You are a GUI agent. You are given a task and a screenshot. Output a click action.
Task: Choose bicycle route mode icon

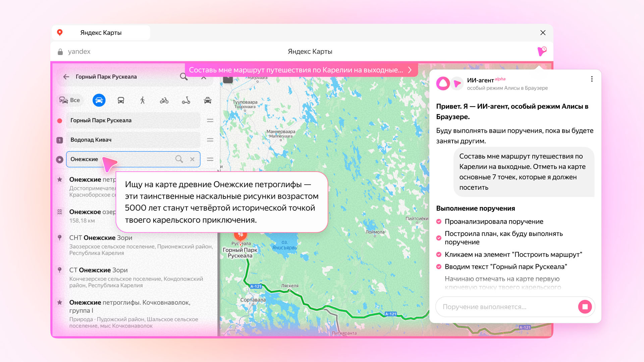point(164,100)
